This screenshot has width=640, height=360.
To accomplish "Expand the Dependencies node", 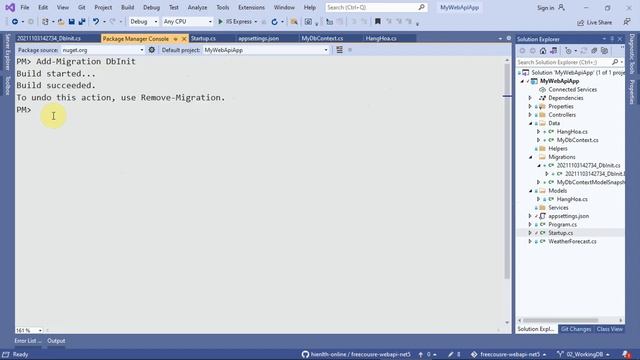I will click(x=530, y=98).
